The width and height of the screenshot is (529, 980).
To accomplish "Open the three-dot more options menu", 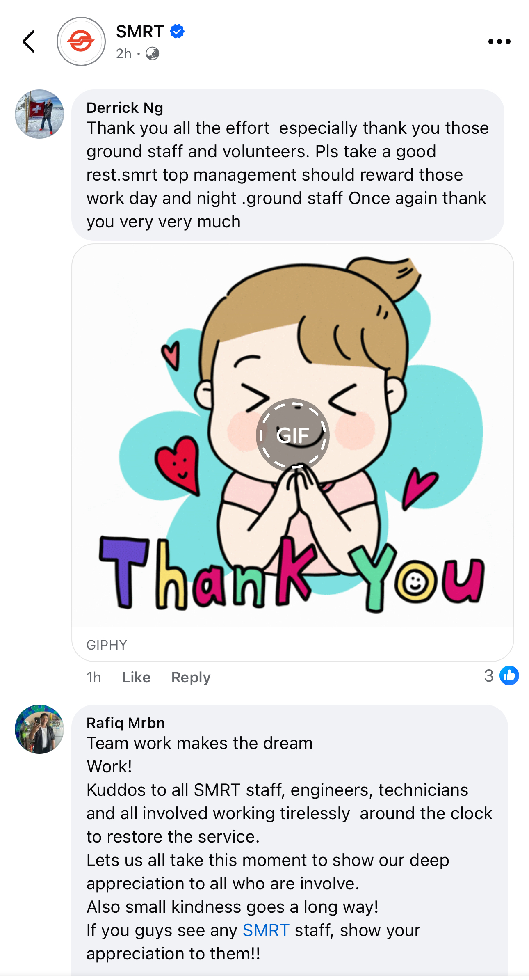I will click(499, 41).
